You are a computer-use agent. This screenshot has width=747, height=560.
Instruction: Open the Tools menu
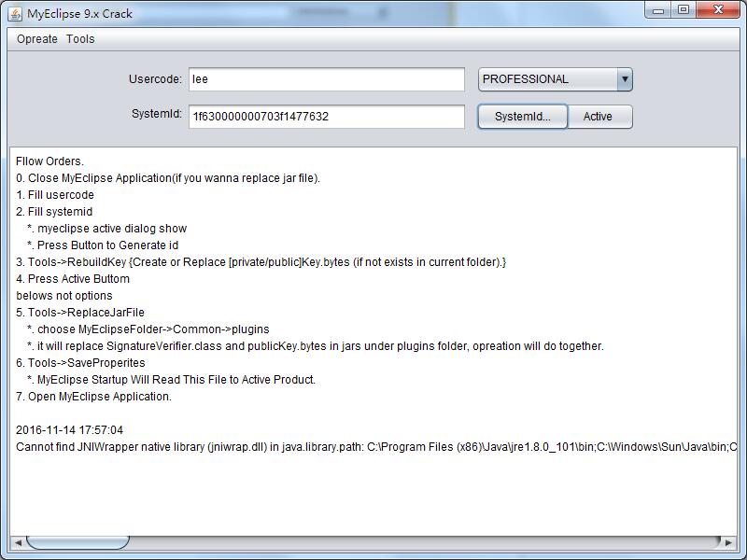(x=80, y=39)
